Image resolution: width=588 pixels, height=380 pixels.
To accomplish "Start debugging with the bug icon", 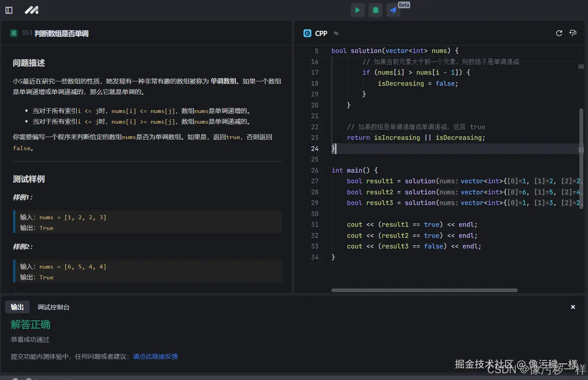I will [x=375, y=10].
